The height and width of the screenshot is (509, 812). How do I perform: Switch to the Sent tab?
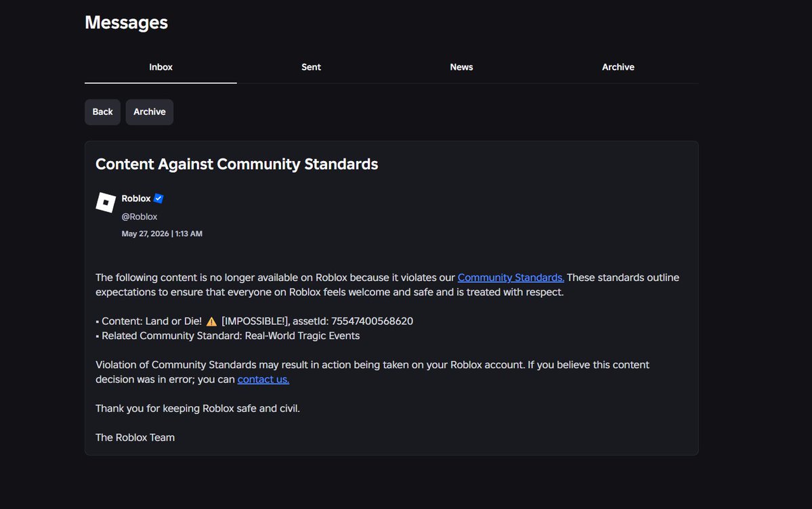point(312,67)
